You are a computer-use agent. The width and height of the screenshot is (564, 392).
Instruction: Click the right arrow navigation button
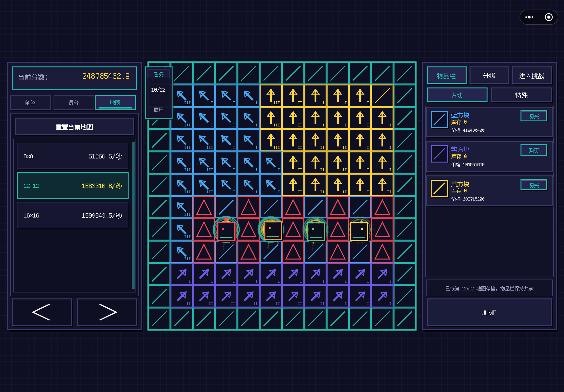coord(107,312)
